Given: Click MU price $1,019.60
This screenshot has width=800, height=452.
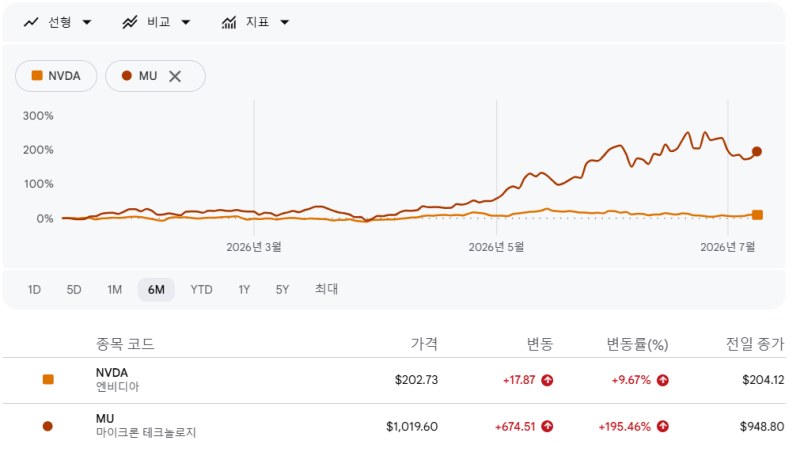Looking at the screenshot, I should click(412, 426).
